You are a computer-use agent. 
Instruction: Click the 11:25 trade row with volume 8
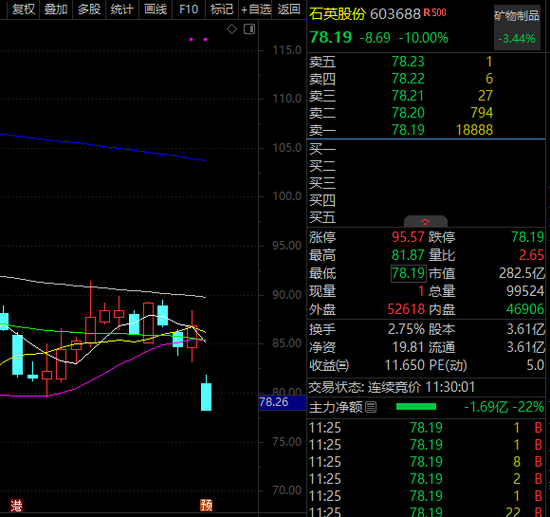coord(426,462)
